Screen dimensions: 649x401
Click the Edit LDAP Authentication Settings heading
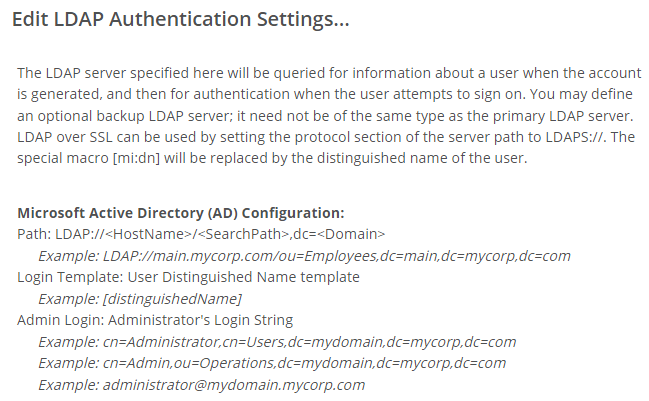tap(181, 19)
